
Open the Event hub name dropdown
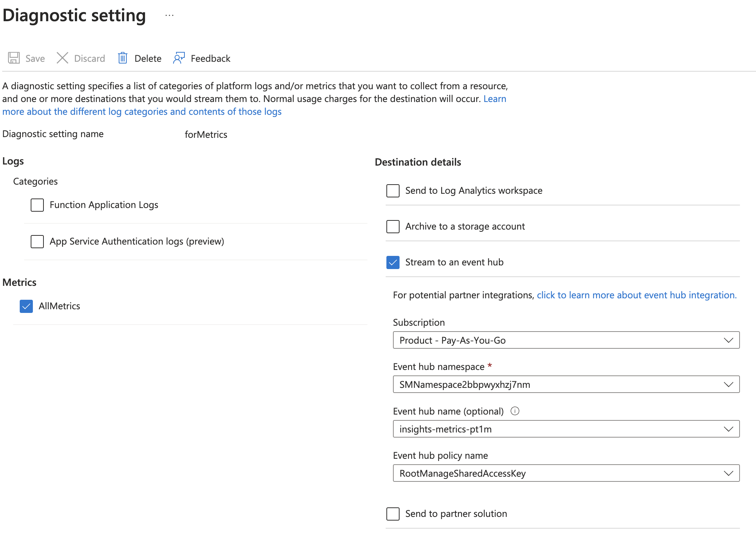point(728,429)
